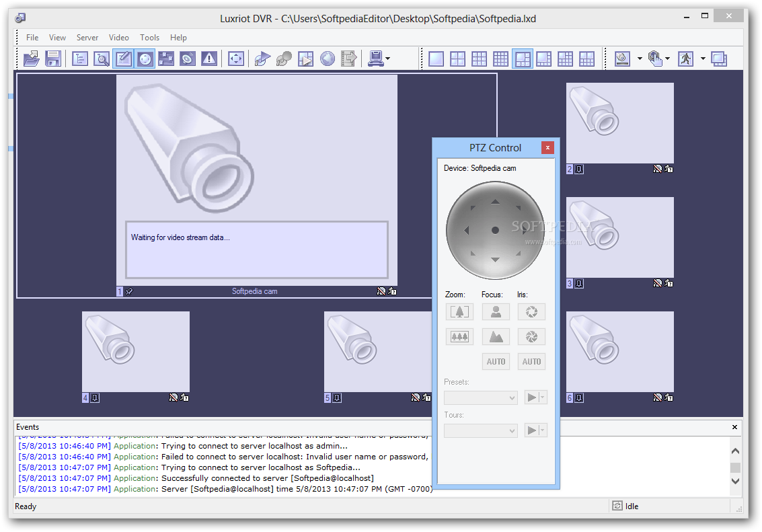This screenshot has width=762, height=532.
Task: Open the Tools menu
Action: [149, 38]
